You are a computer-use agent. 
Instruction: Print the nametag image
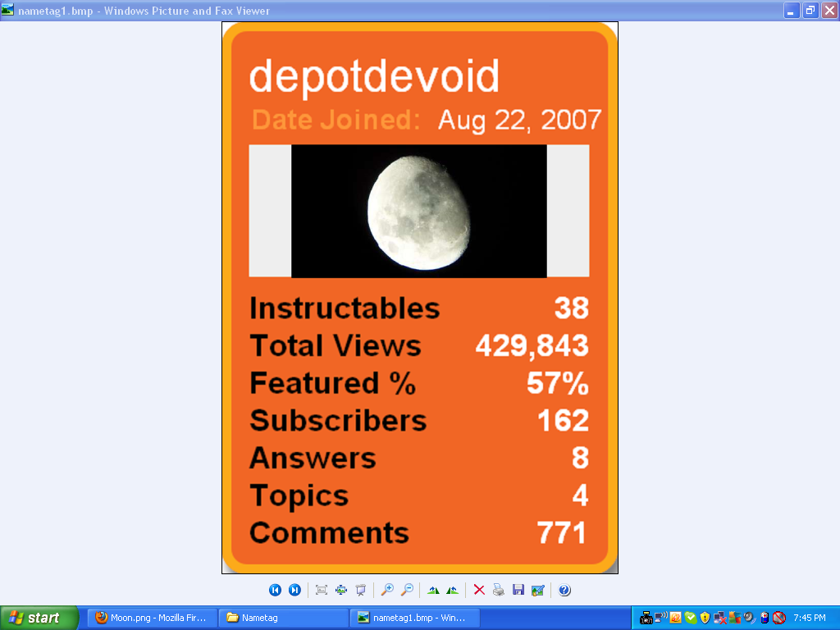[499, 590]
